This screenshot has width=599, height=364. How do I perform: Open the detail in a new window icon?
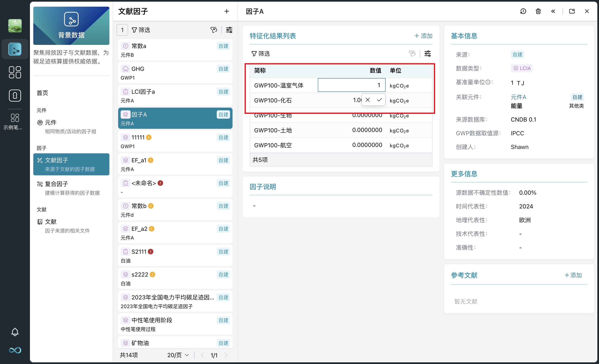(572, 11)
